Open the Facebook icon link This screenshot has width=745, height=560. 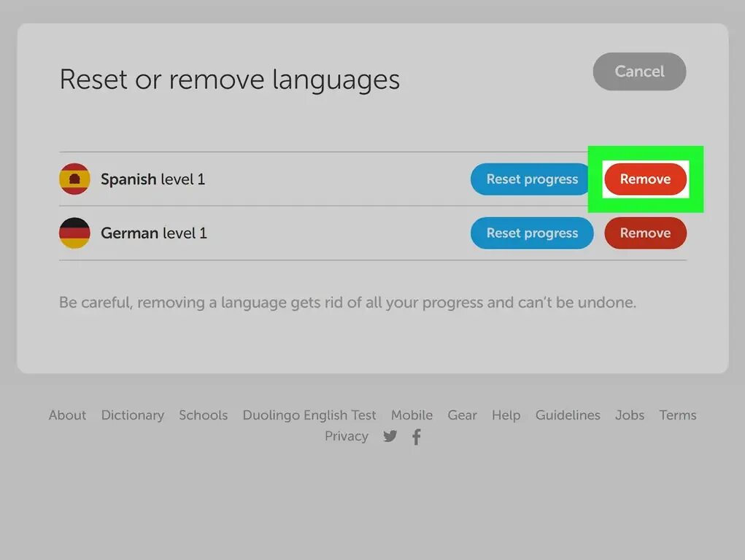tap(417, 437)
